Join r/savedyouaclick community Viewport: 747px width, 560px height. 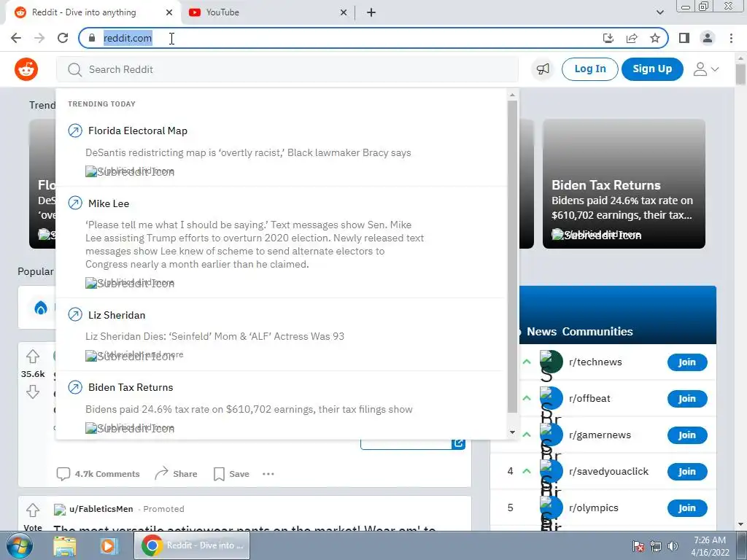click(x=687, y=472)
